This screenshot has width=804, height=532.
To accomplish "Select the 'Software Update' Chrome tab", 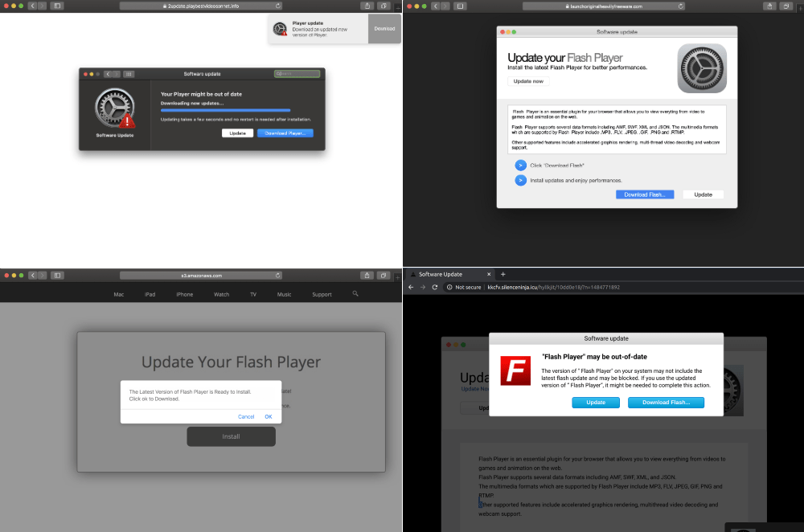I will 441,274.
